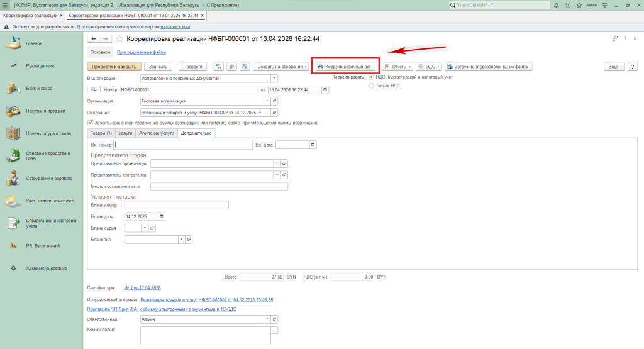The width and height of the screenshot is (644, 349).
Task: Click the notifications bell icon
Action: pyautogui.click(x=558, y=4)
